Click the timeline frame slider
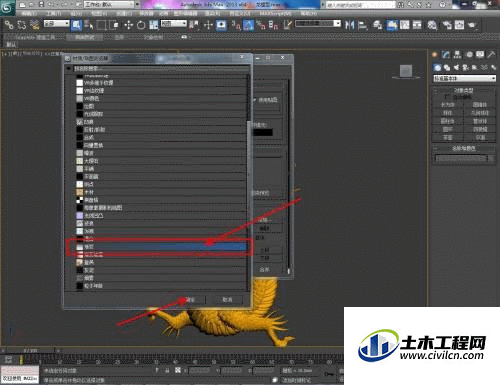Image resolution: width=500 pixels, height=385 pixels. [x=31, y=350]
